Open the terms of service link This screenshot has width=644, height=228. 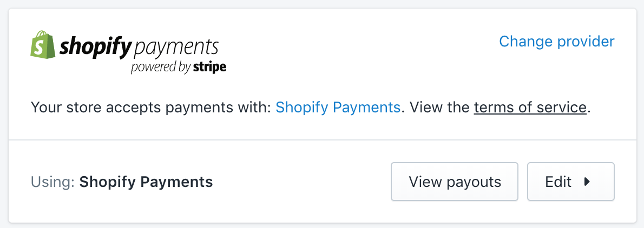pos(530,107)
